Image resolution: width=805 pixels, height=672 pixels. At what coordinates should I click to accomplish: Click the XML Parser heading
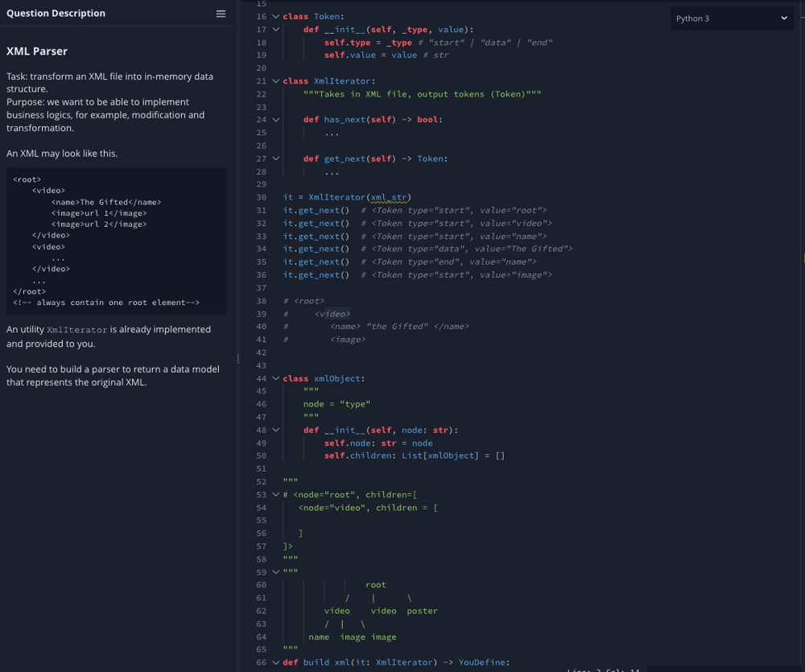tap(37, 52)
